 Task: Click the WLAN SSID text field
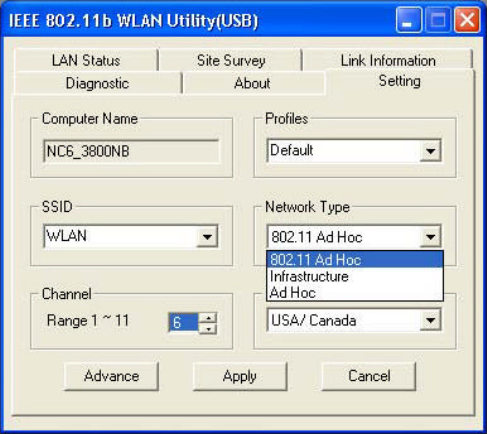[x=120, y=236]
